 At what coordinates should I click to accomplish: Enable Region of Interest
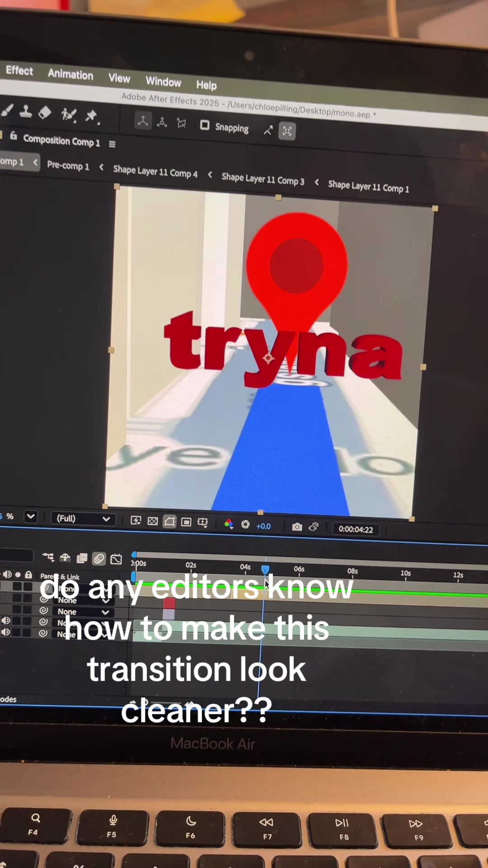[186, 523]
